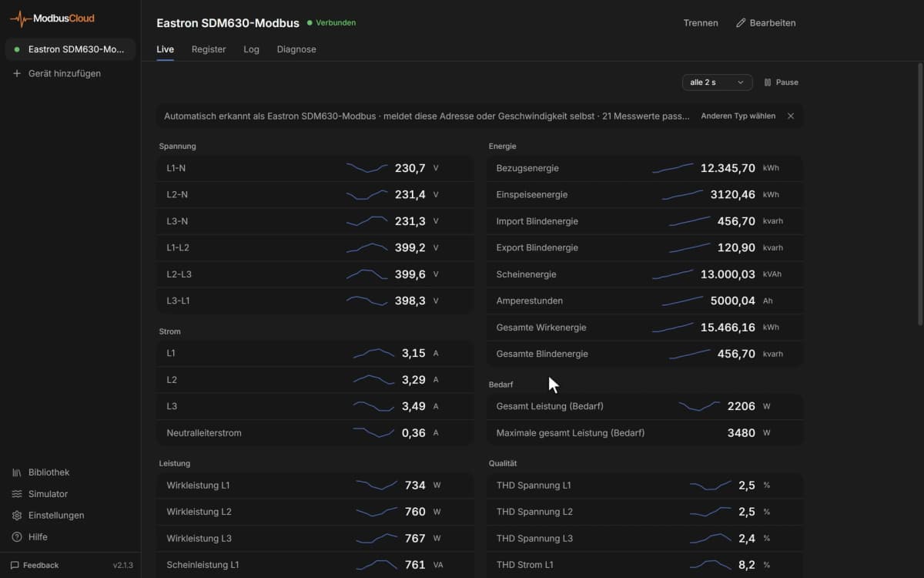Click the L1-N voltage row
Screen dimensions: 924x578
[316, 168]
